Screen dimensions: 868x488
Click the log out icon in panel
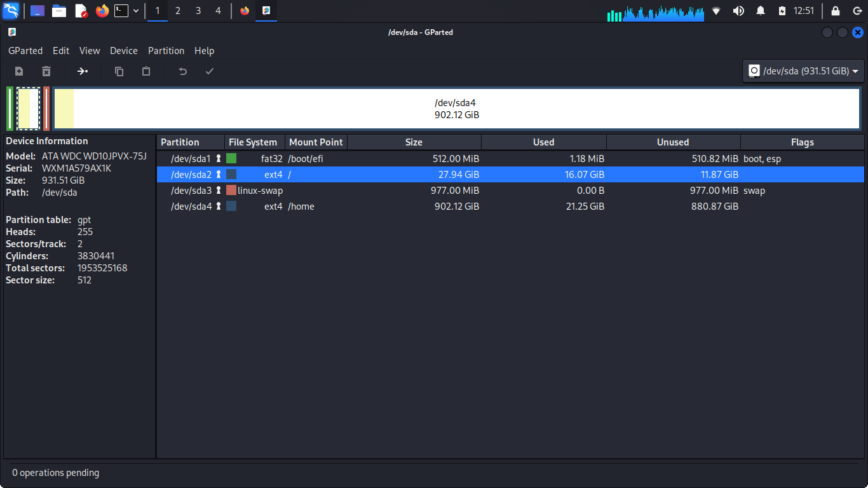tap(857, 11)
